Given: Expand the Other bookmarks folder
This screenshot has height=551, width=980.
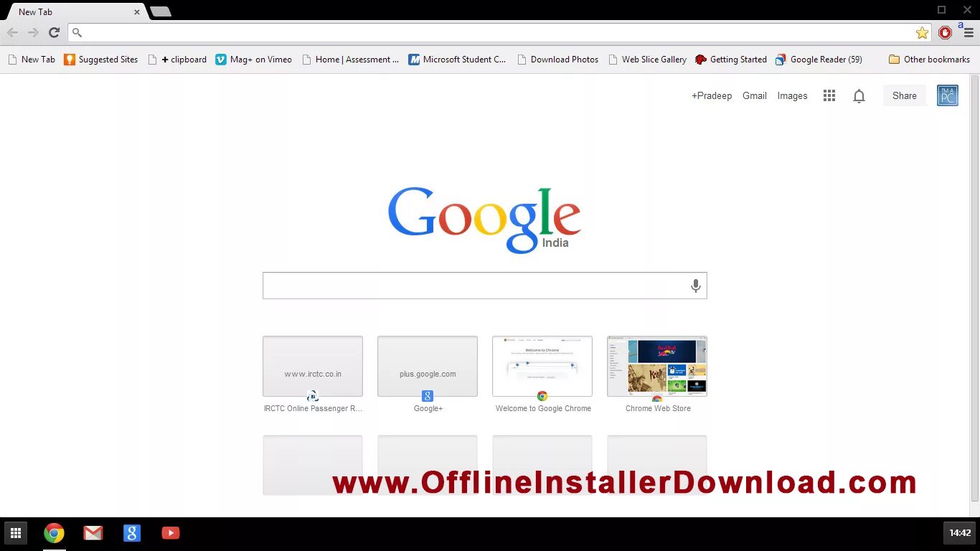Looking at the screenshot, I should 929,60.
